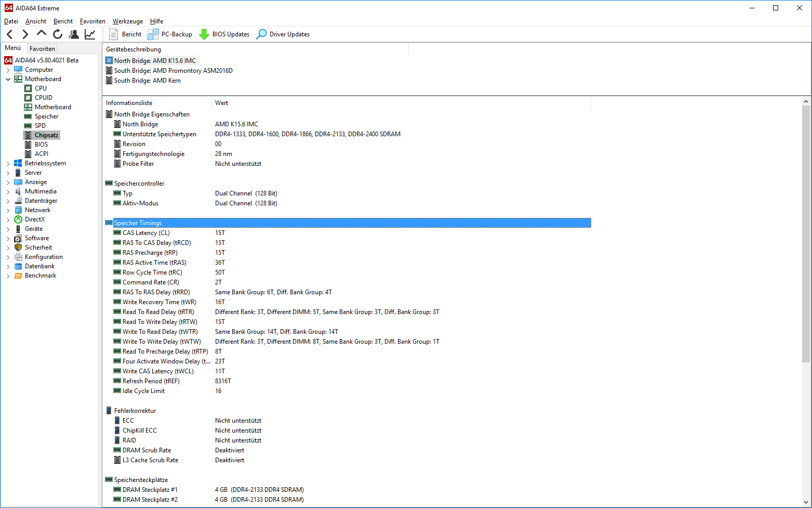Go up one level with up arrow
This screenshot has width=812, height=508.
[41, 34]
